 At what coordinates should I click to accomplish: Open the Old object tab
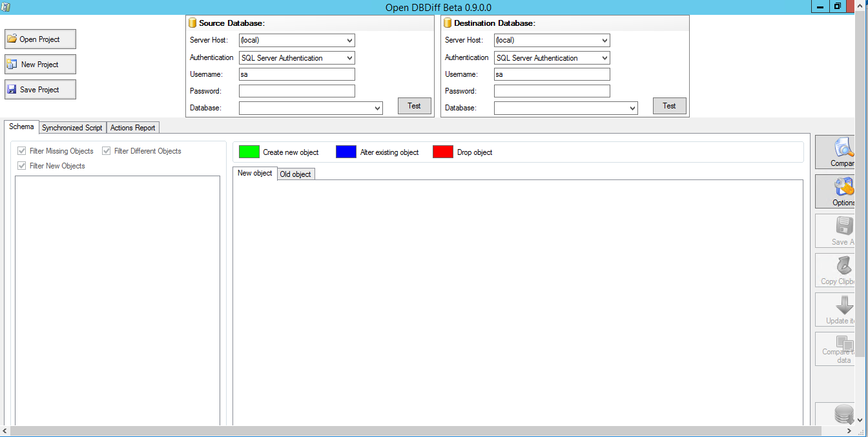[295, 174]
